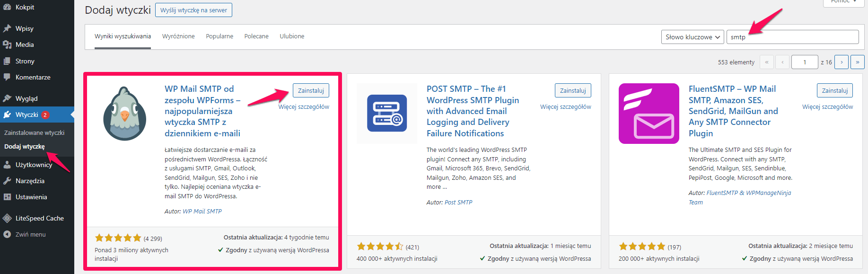The image size is (868, 274).
Task: Click the LiteSpeed Cache diamond icon
Action: pyautogui.click(x=7, y=218)
